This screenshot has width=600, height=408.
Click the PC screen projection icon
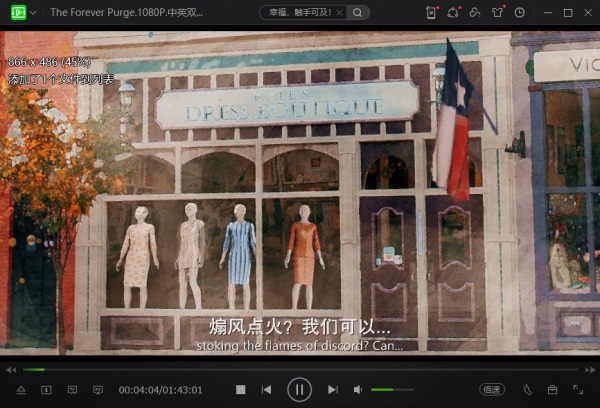pyautogui.click(x=98, y=390)
